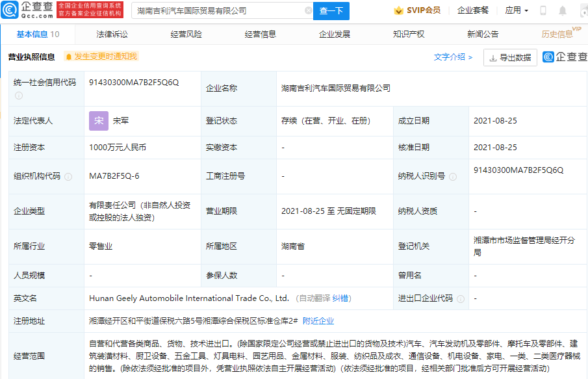The image size is (588, 379).
Task: Open the 历史信息 VIP tab
Action: pos(561,33)
